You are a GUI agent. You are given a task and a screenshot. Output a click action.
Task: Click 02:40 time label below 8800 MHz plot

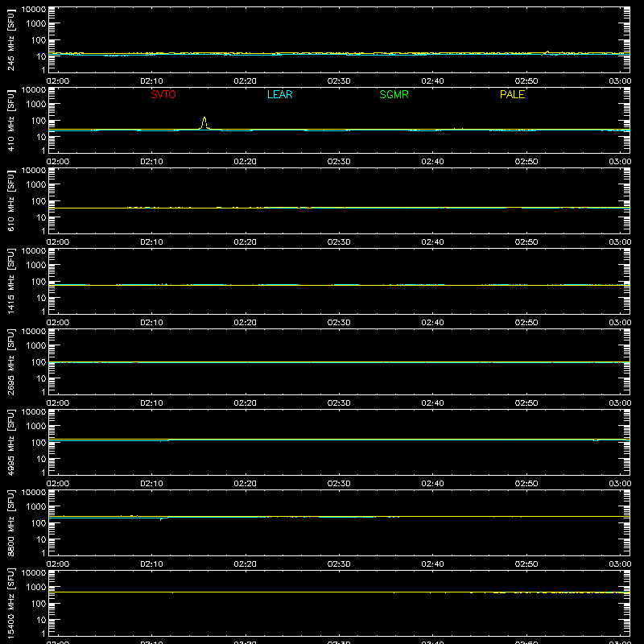pyautogui.click(x=432, y=564)
